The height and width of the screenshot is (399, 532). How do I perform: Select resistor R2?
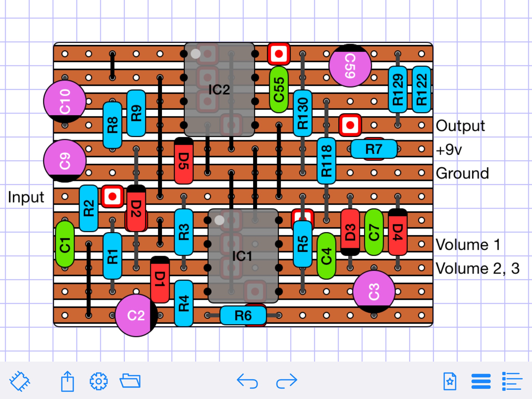pos(89,208)
